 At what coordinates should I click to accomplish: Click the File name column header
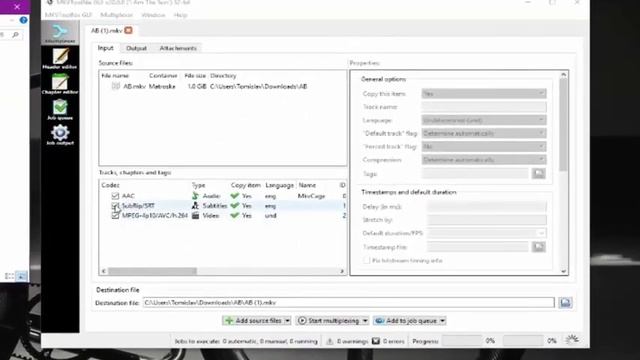click(x=115, y=76)
